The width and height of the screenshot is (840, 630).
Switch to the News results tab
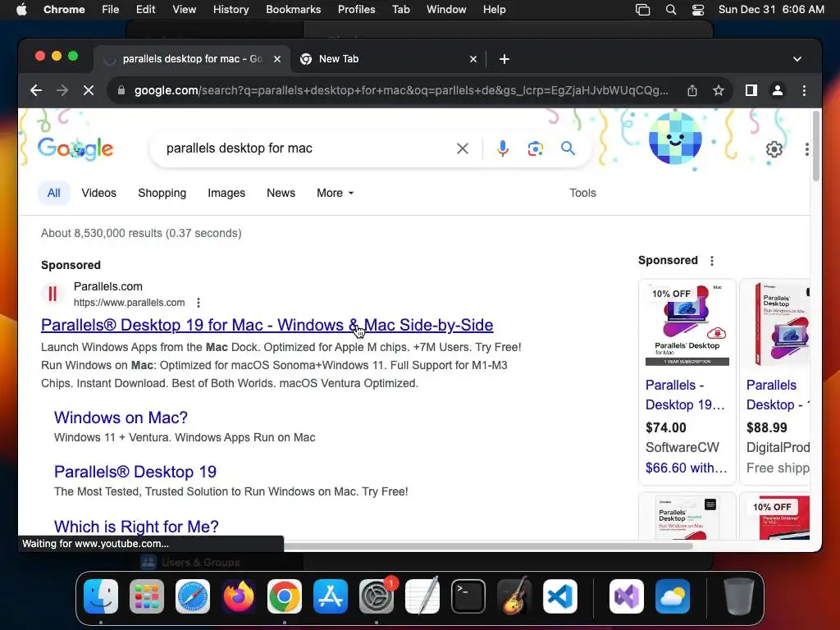[281, 193]
